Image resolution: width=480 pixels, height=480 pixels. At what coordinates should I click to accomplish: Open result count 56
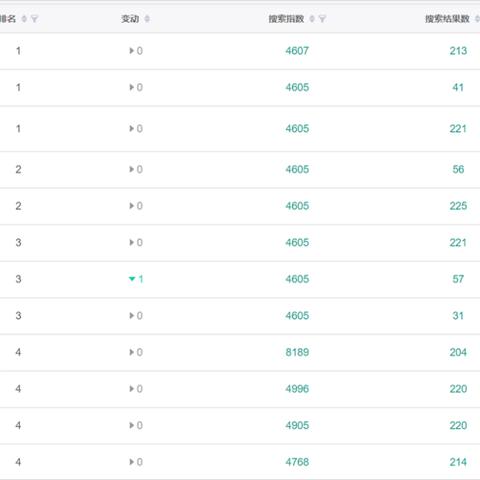pos(458,169)
